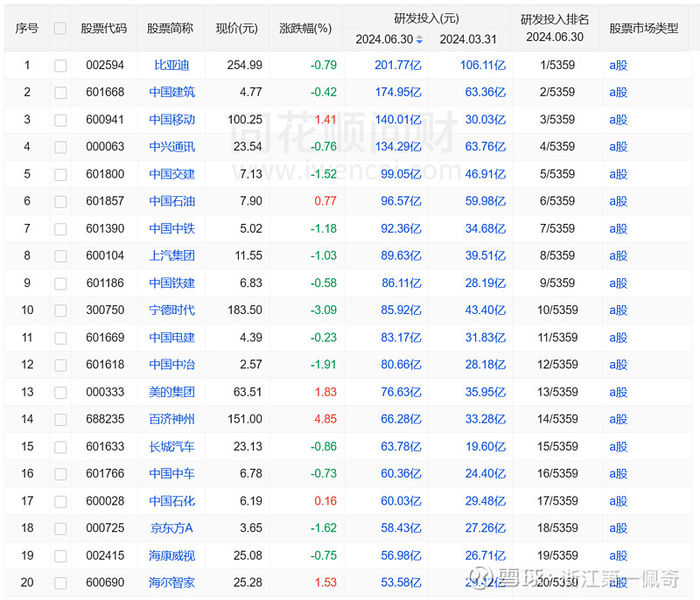
Task: Click the a股 link in 比亚迪 row
Action: (x=619, y=65)
